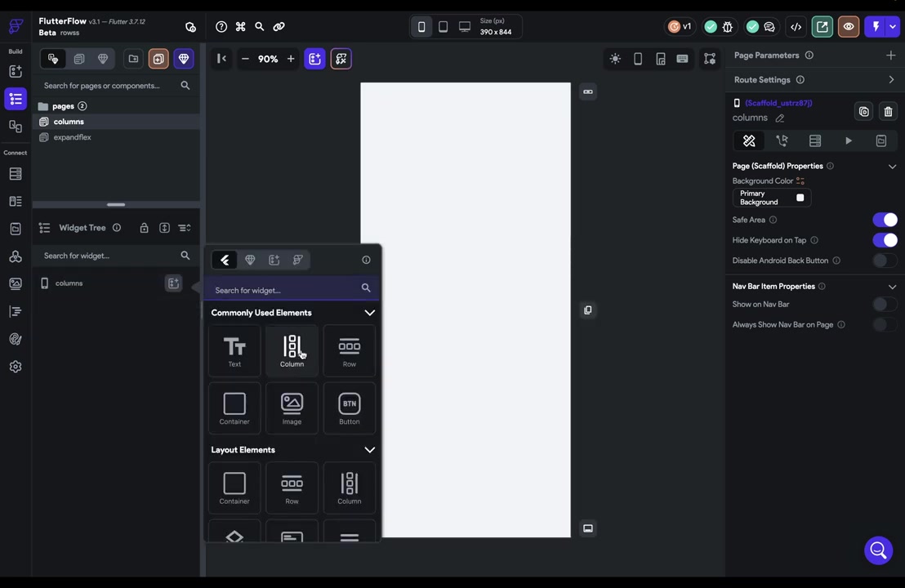Add Column from Commonly Used Elements

point(292,351)
